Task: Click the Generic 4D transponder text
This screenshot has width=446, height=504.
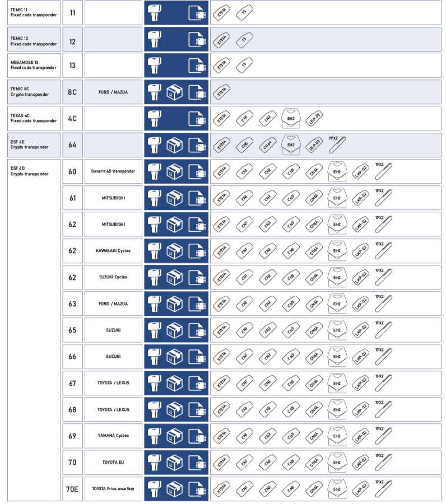Action: pyautogui.click(x=113, y=171)
